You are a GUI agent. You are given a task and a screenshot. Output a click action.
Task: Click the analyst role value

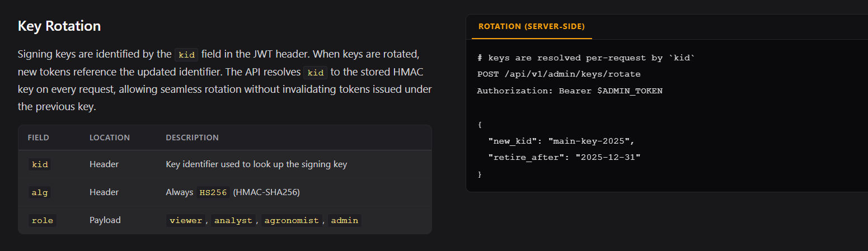(x=233, y=220)
